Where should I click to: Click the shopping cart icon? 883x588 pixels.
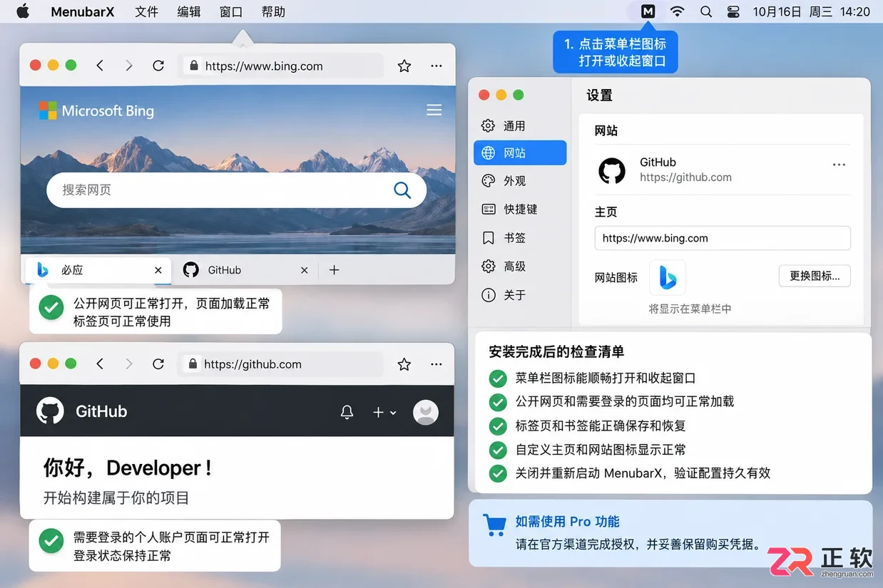tap(494, 525)
